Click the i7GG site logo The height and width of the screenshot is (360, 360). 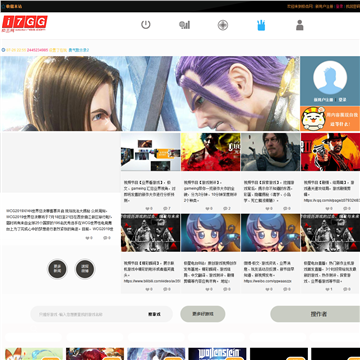point(24,23)
